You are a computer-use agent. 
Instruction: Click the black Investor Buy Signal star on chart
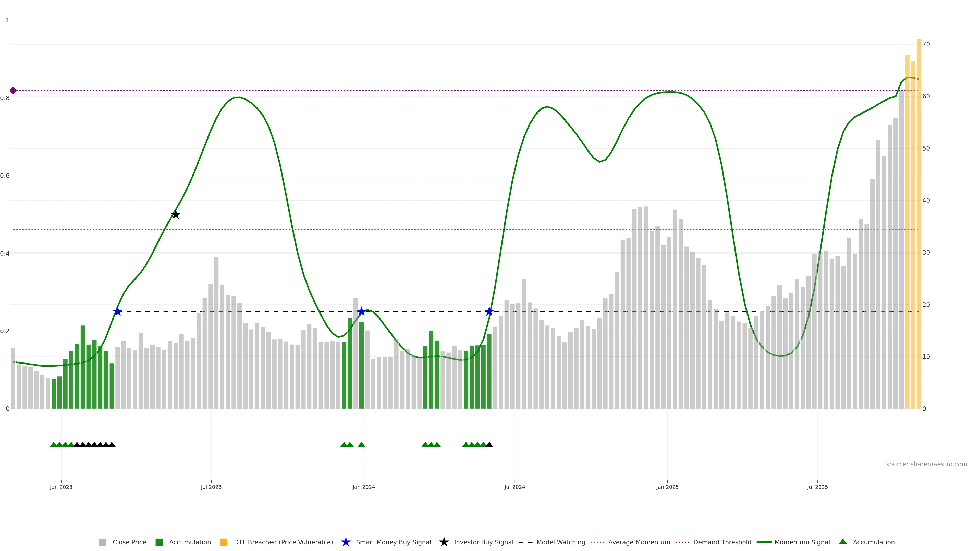tap(175, 215)
